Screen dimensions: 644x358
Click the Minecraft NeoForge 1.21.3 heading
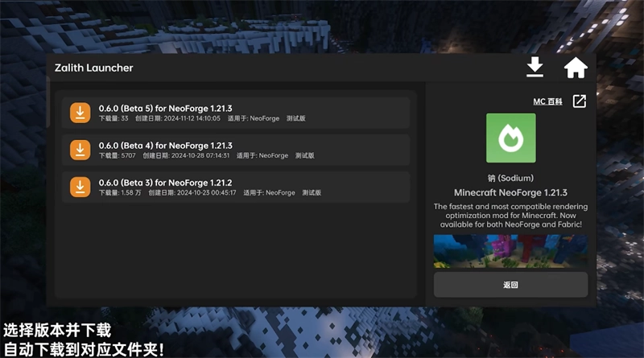[x=511, y=193]
